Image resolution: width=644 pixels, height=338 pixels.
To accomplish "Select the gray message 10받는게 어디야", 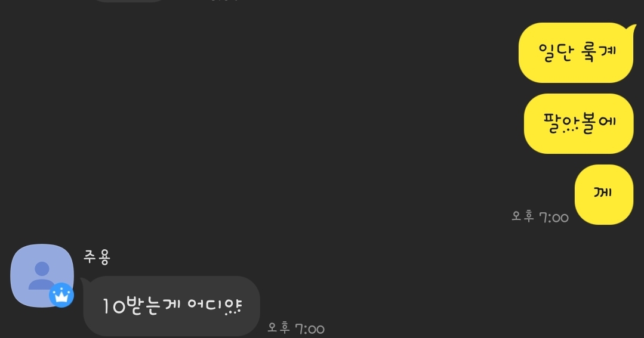I will [x=172, y=306].
